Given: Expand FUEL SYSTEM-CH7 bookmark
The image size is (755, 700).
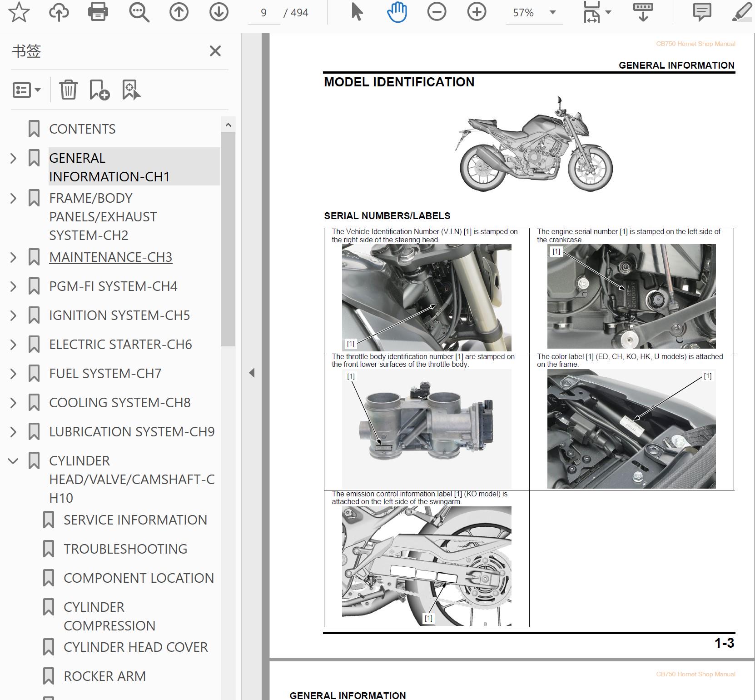Looking at the screenshot, I should (14, 374).
